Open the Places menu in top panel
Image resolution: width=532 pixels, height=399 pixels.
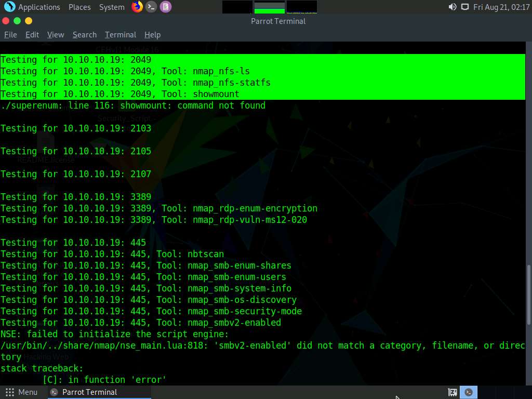(79, 7)
